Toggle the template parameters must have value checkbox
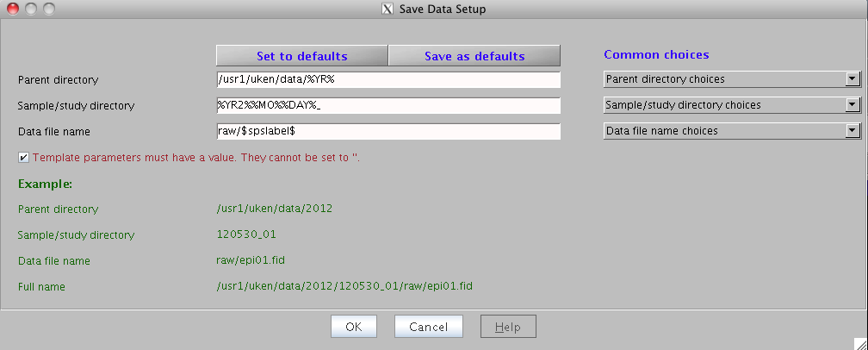This screenshot has width=868, height=350. click(x=23, y=157)
